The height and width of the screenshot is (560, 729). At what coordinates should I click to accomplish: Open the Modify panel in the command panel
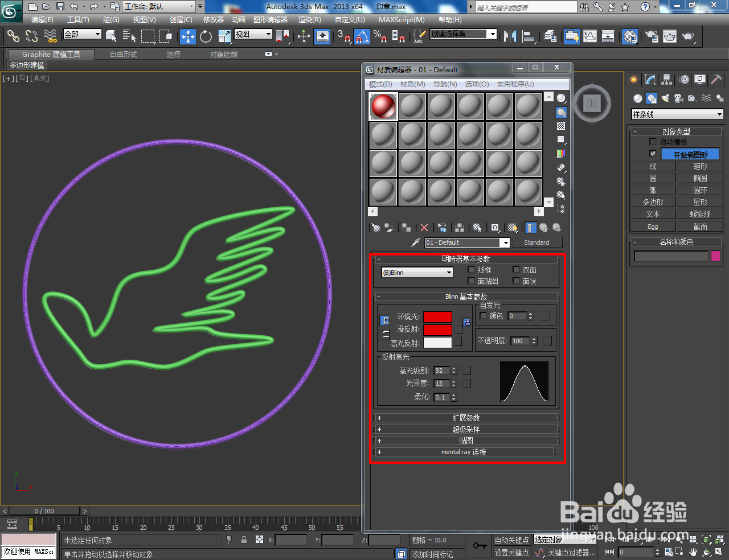(x=650, y=80)
